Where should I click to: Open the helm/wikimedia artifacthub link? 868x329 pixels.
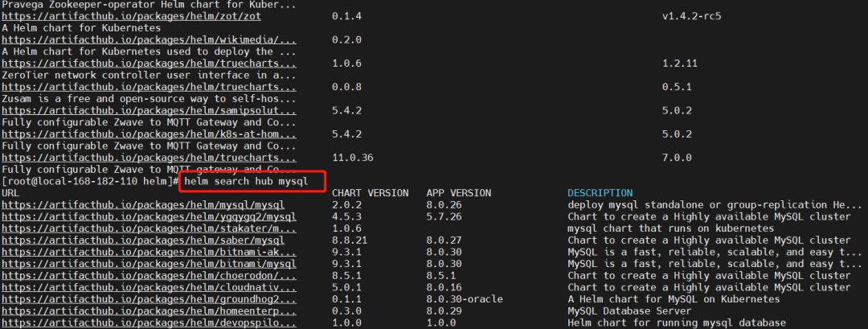click(x=149, y=40)
